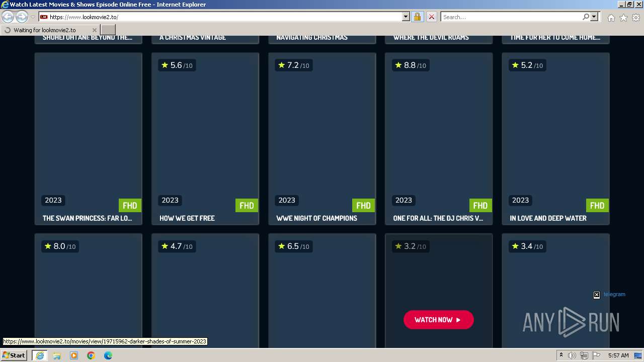Click the browser Forward arrow button

coord(22,17)
